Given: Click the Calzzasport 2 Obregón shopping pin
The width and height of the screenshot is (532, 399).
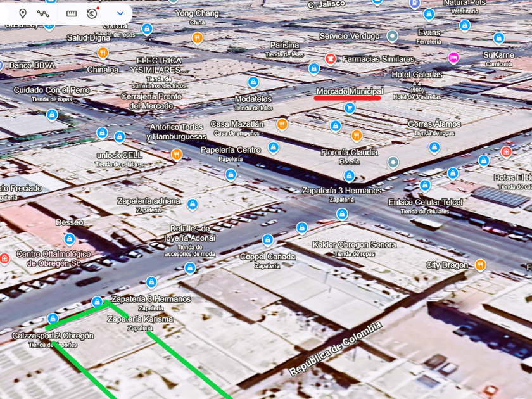Looking at the screenshot, I should [53, 319].
